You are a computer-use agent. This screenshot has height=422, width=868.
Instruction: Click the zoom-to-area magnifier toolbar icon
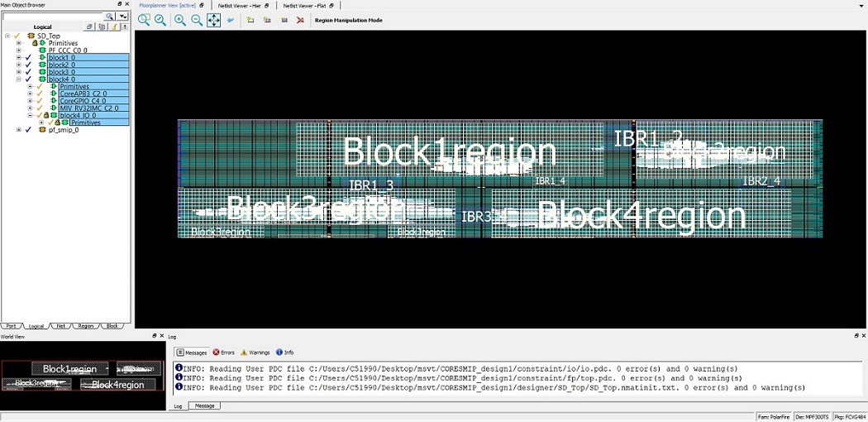[x=145, y=20]
